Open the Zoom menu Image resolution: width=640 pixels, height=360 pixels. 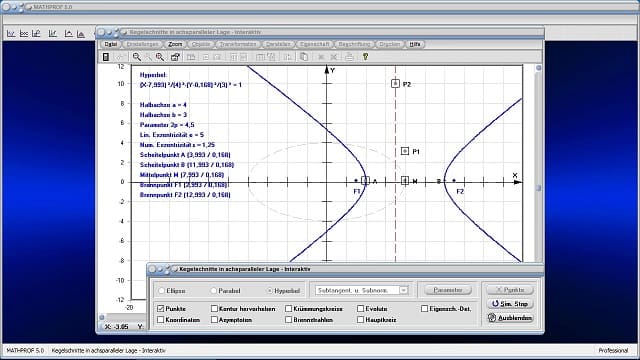175,44
